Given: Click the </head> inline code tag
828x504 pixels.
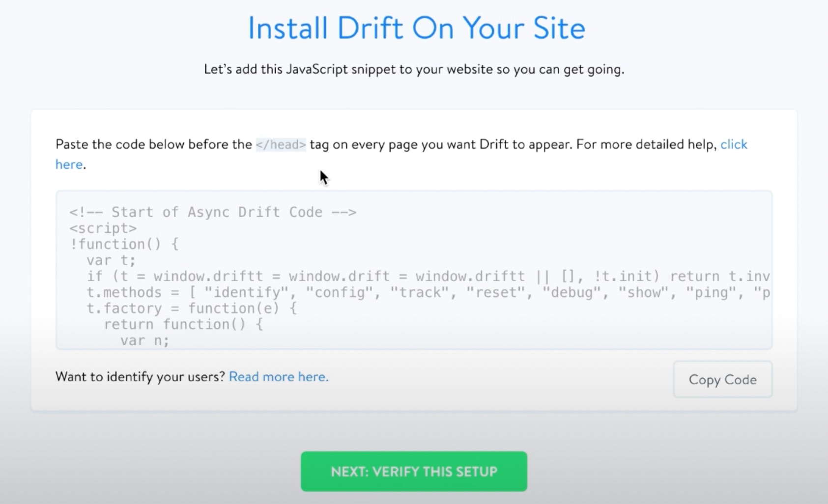Looking at the screenshot, I should coord(281,144).
